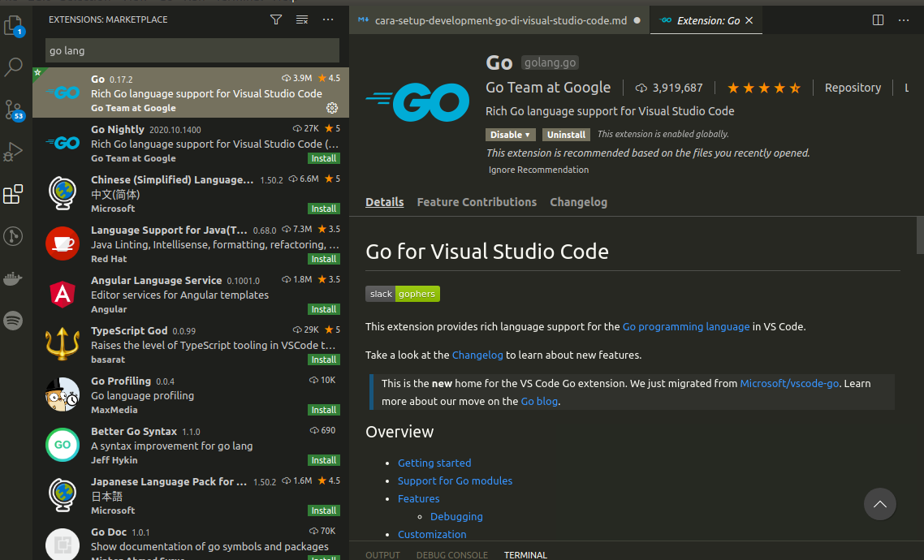This screenshot has width=924, height=560.
Task: Open the Microsoft/vscode-go link
Action: point(789,383)
